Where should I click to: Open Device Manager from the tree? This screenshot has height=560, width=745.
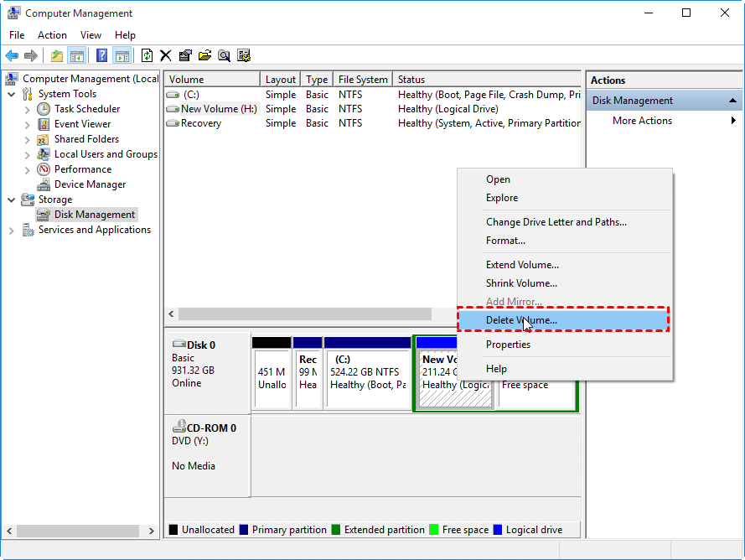pyautogui.click(x=91, y=184)
